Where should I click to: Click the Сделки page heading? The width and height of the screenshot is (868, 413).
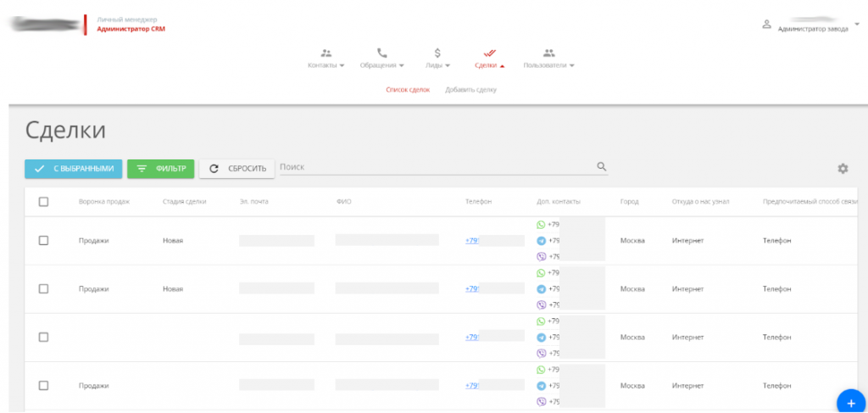coord(65,131)
